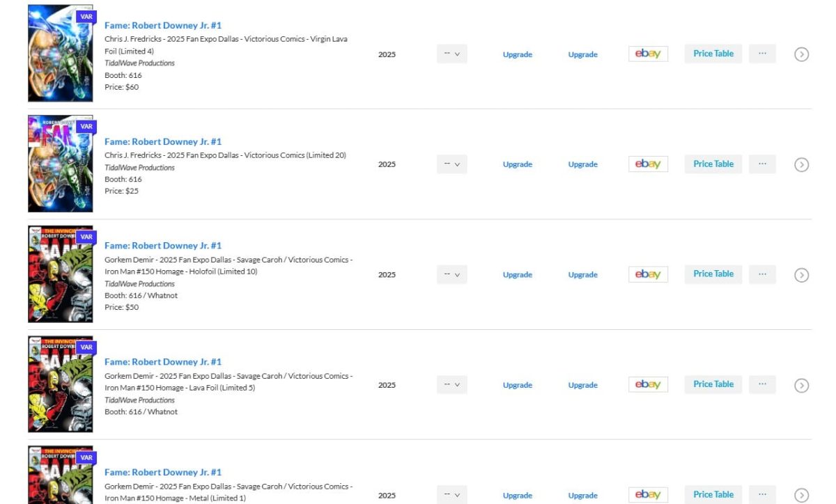Open circled arrow for Virgin Lava Foil row
Image resolution: width=836 pixels, height=504 pixels.
801,54
